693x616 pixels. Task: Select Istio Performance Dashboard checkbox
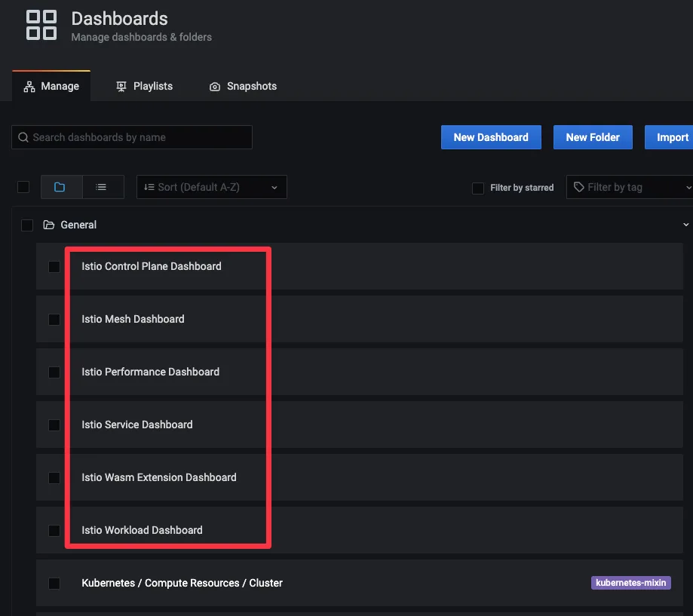[54, 372]
